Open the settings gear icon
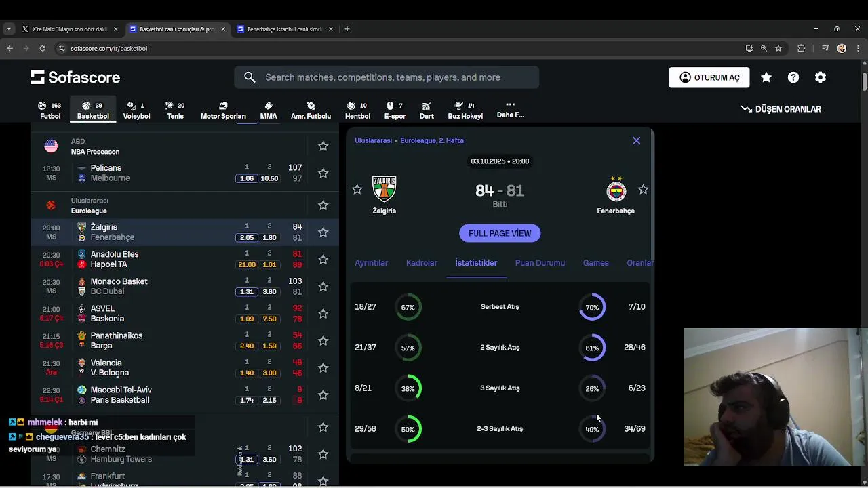The image size is (868, 488). (821, 77)
